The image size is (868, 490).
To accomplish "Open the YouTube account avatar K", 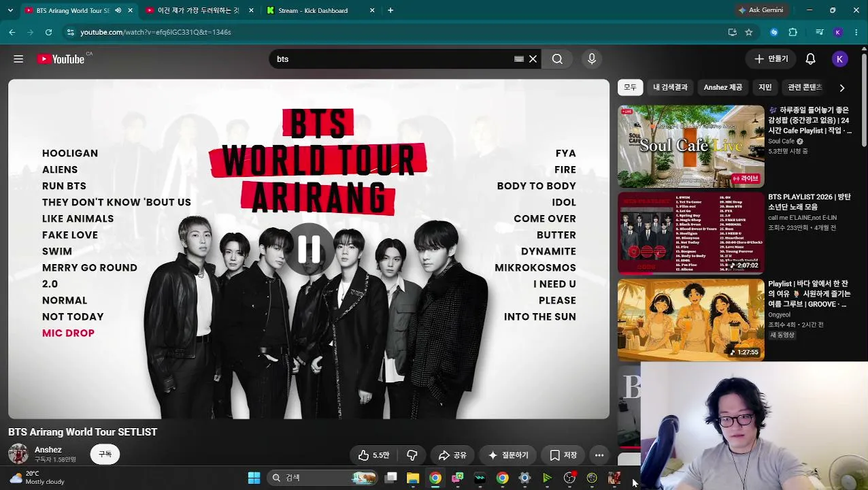I will 839,59.
